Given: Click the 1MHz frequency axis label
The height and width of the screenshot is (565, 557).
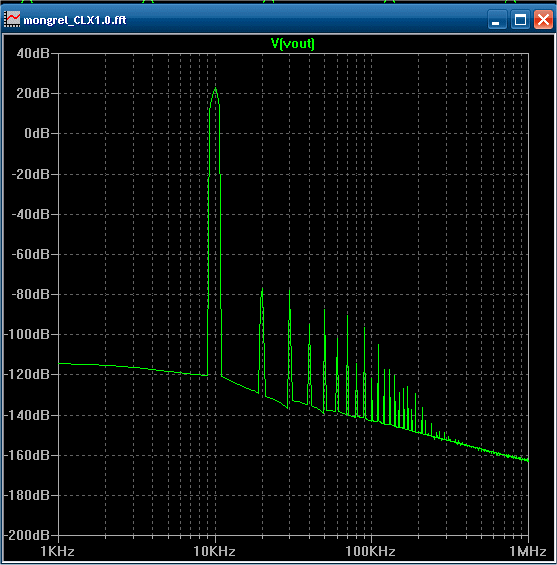Looking at the screenshot, I should click(527, 551).
